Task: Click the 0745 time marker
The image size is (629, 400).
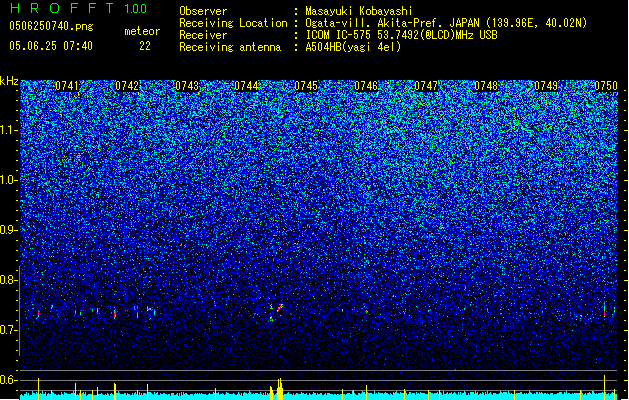Action: pos(306,86)
